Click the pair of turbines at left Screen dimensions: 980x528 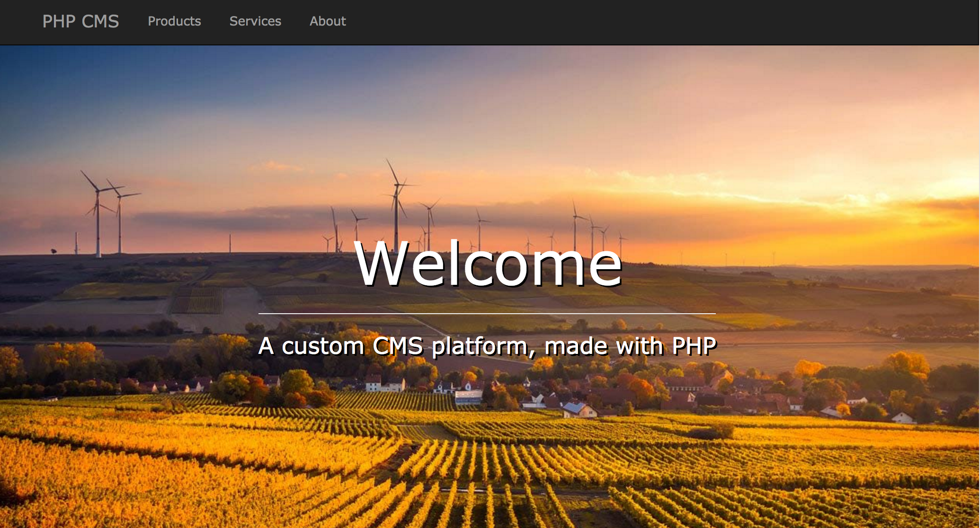[x=108, y=218]
